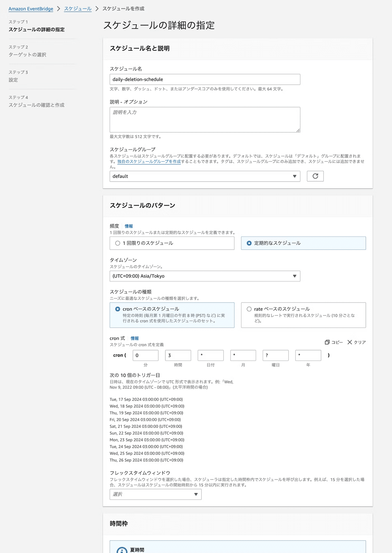This screenshot has width=392, height=553.
Task: Click the 最大文字数は 512 文字です hint
Action: coord(136,137)
